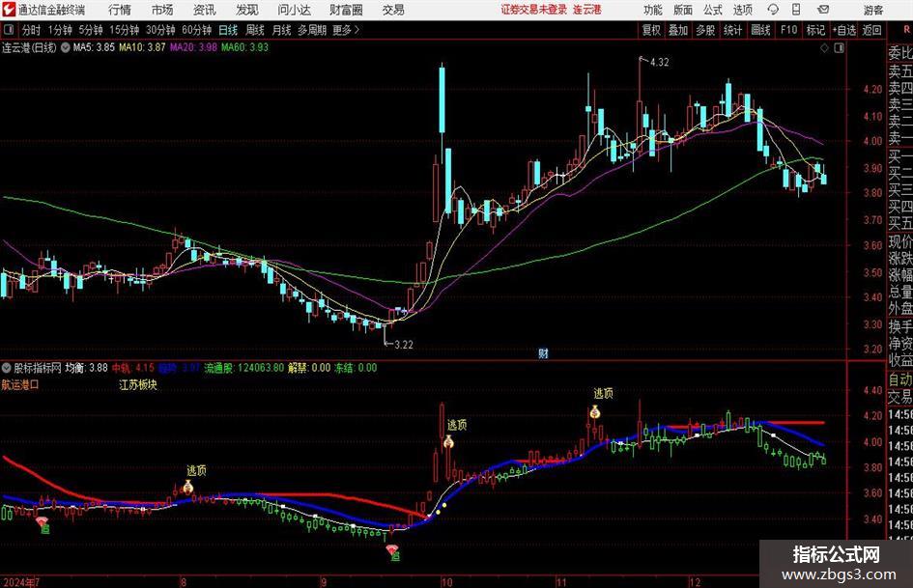The height and width of the screenshot is (588, 913).
Task: Open the 功能 menu
Action: click(x=653, y=10)
